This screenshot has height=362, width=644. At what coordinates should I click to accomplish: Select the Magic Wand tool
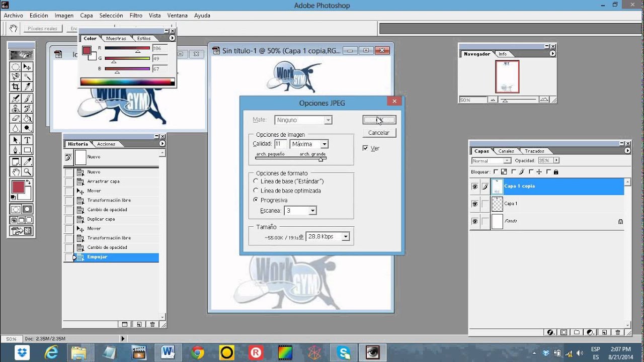(x=27, y=76)
